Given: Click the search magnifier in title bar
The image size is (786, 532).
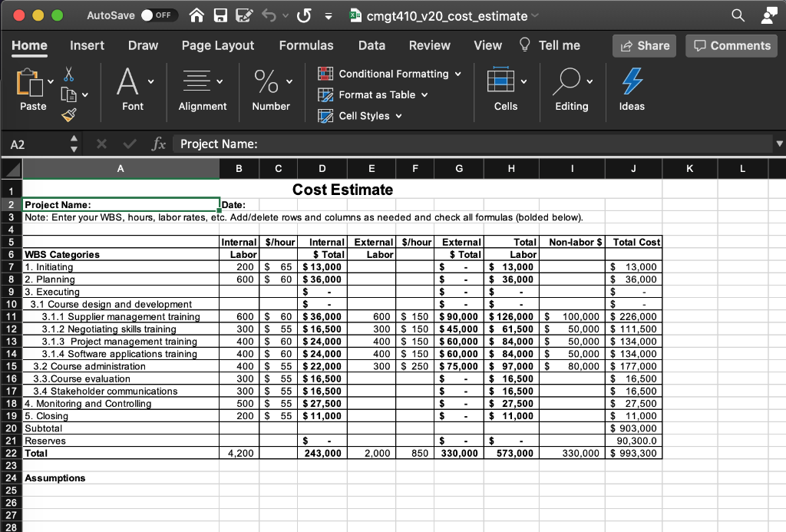Looking at the screenshot, I should [738, 15].
